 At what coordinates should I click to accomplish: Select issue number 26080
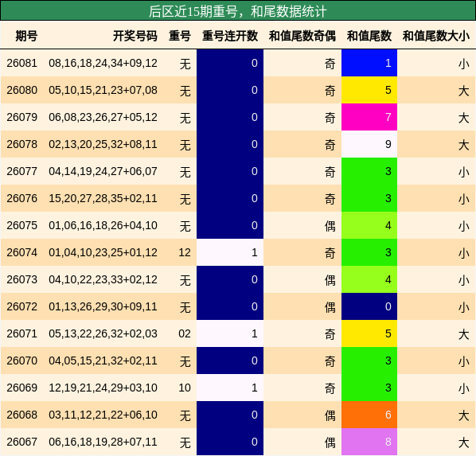tap(21, 90)
